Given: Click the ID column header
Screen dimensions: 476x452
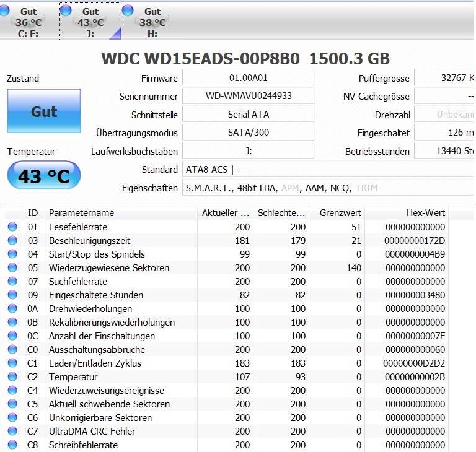Looking at the screenshot, I should (32, 212).
